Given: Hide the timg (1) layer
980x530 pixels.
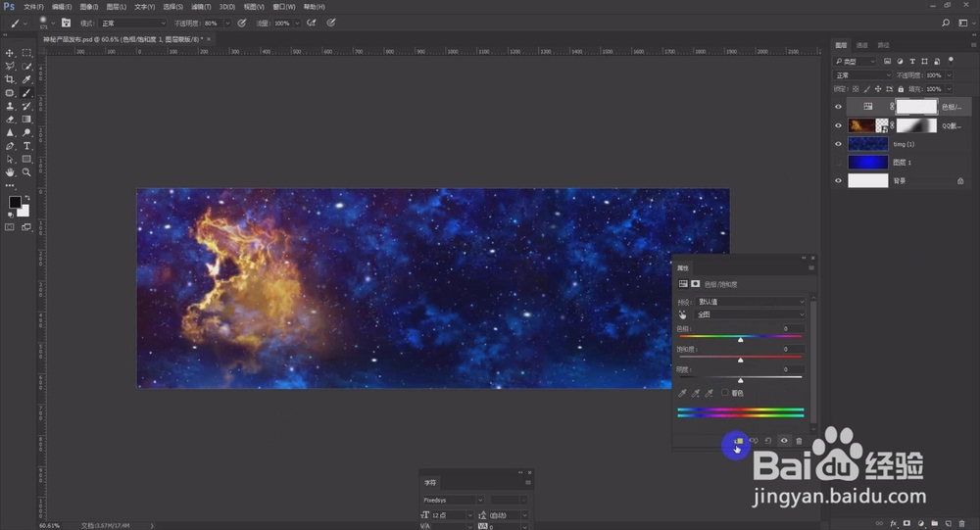Looking at the screenshot, I should click(838, 144).
